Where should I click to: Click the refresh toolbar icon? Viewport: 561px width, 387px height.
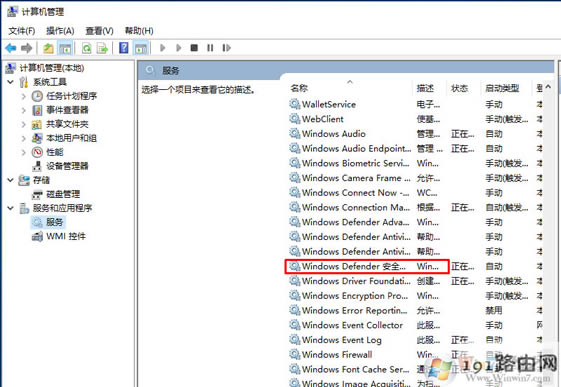[x=87, y=48]
